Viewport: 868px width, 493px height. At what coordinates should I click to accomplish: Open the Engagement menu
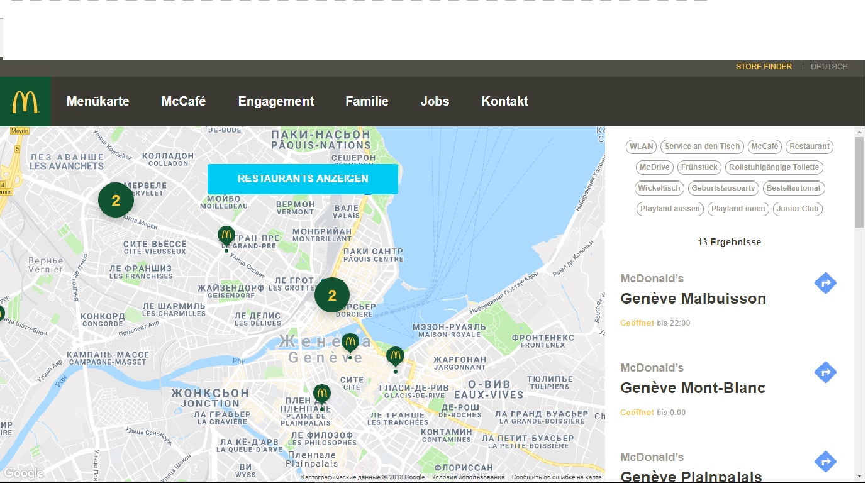point(276,101)
